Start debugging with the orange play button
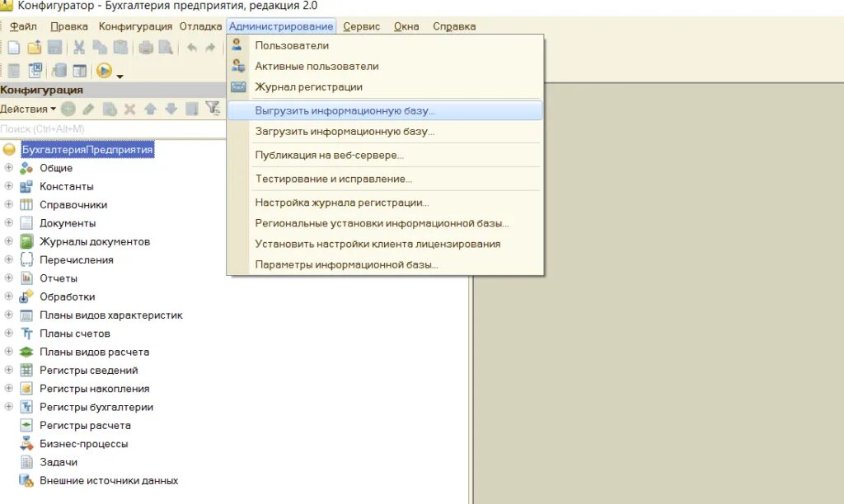 (104, 71)
